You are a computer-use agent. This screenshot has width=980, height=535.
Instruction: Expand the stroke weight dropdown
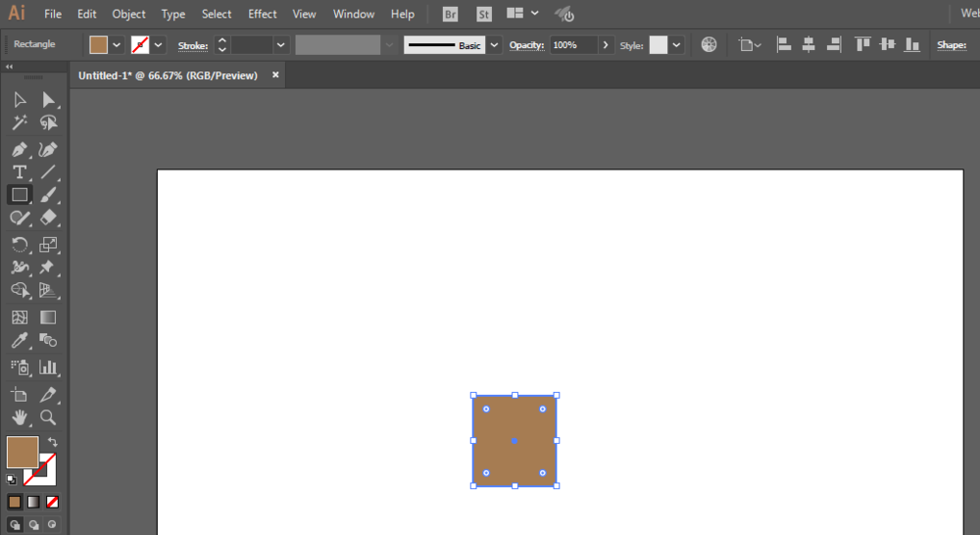[x=281, y=45]
